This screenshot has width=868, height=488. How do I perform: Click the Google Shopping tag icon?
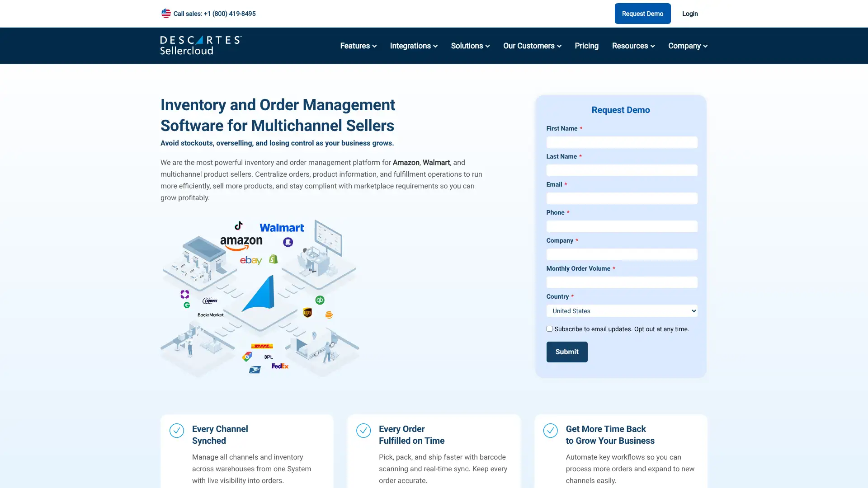pyautogui.click(x=247, y=357)
